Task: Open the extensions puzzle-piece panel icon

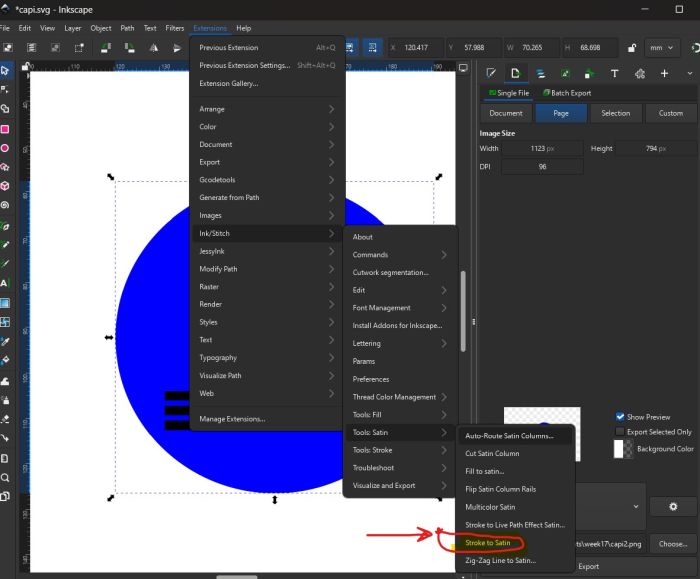Action: (x=640, y=74)
